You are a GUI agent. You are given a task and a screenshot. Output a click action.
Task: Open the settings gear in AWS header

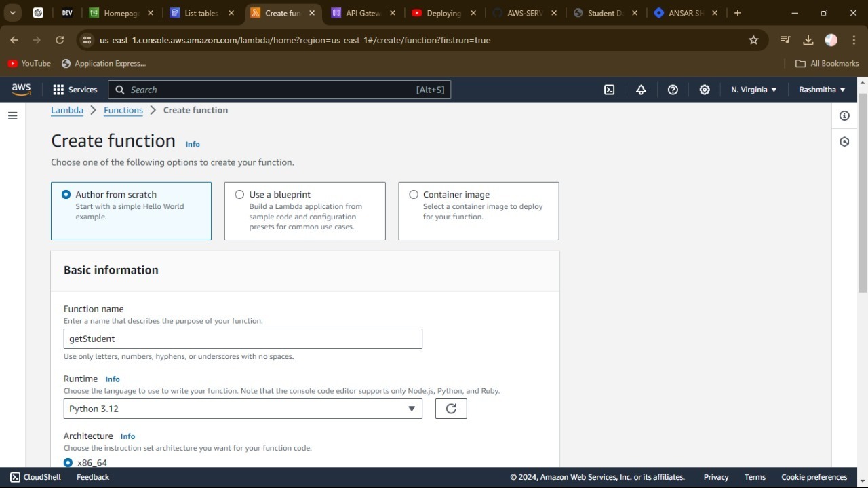point(705,90)
